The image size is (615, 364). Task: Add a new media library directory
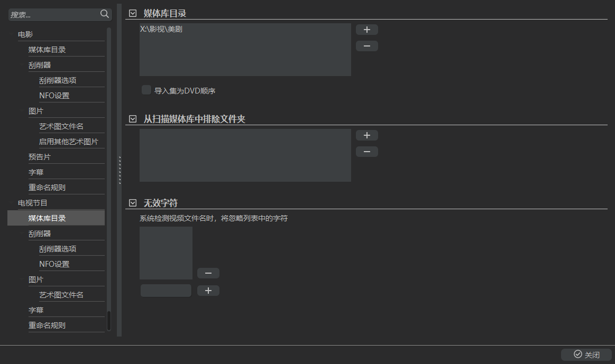[x=366, y=30]
